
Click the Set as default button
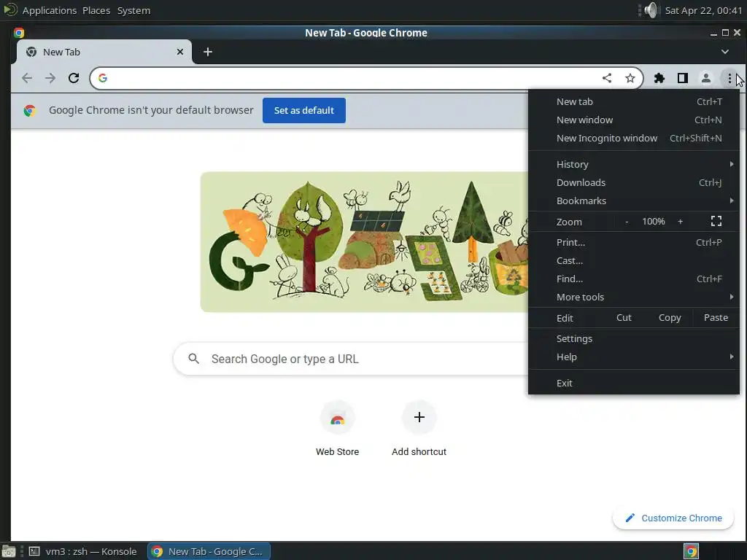coord(304,111)
